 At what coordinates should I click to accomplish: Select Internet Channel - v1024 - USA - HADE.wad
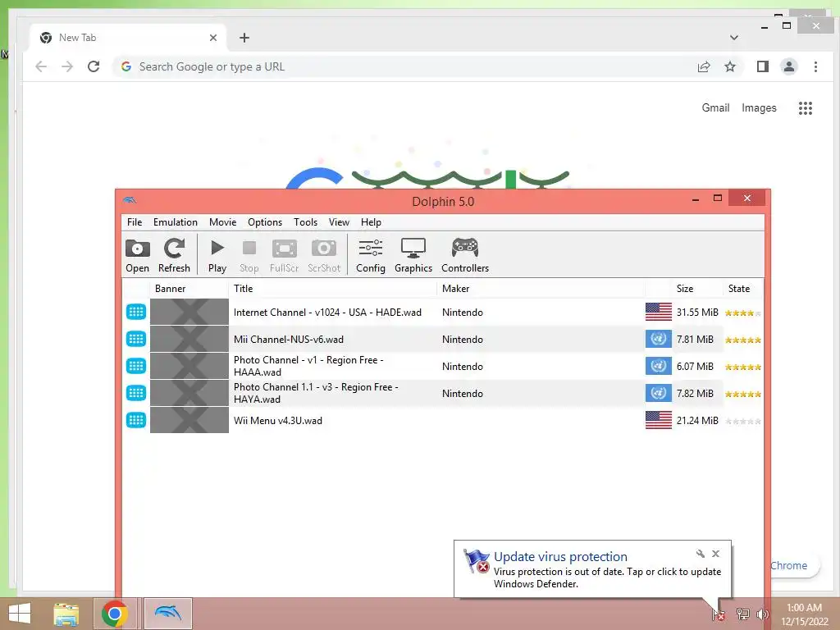click(327, 313)
